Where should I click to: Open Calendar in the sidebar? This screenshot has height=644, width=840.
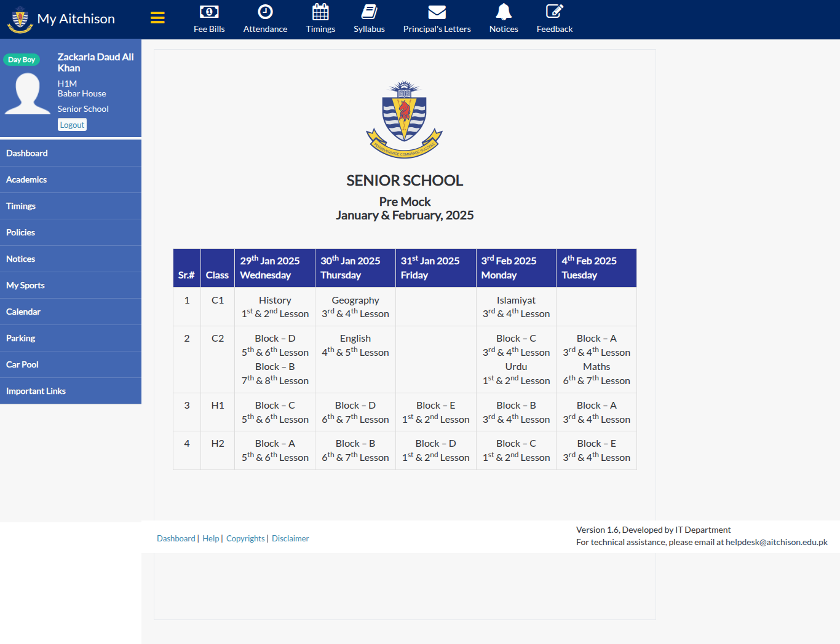pos(71,312)
